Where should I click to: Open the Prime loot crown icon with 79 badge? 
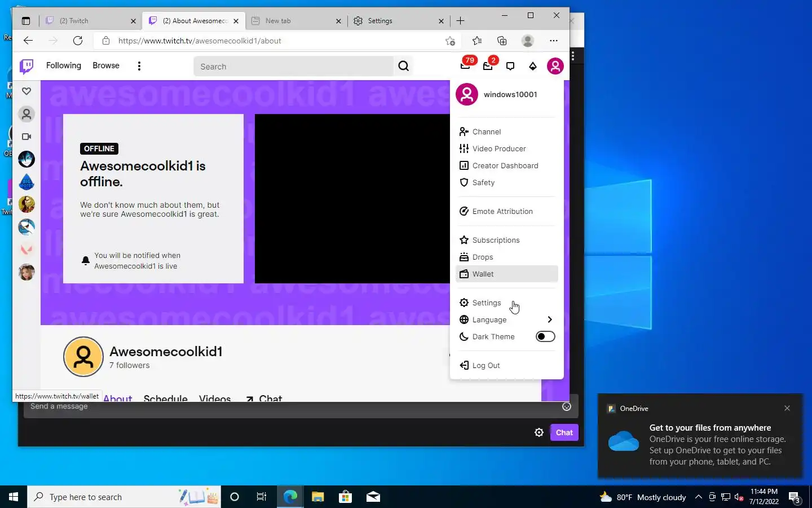[x=466, y=66]
